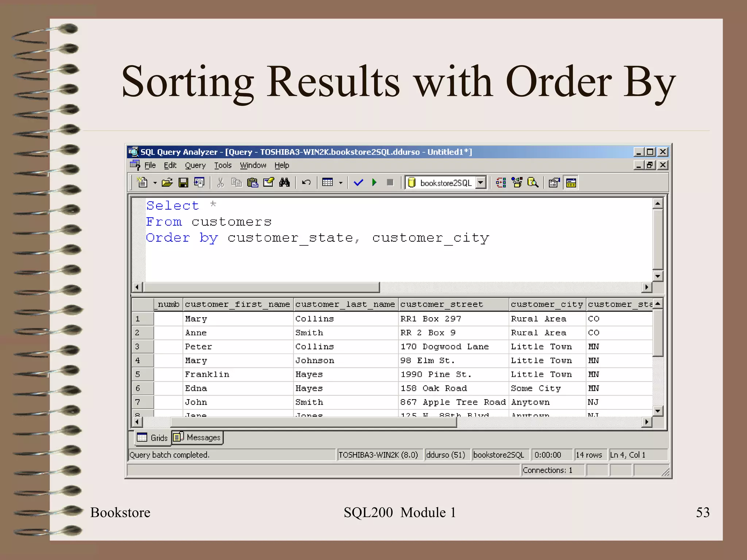Click the Find binoculars icon

point(285,182)
